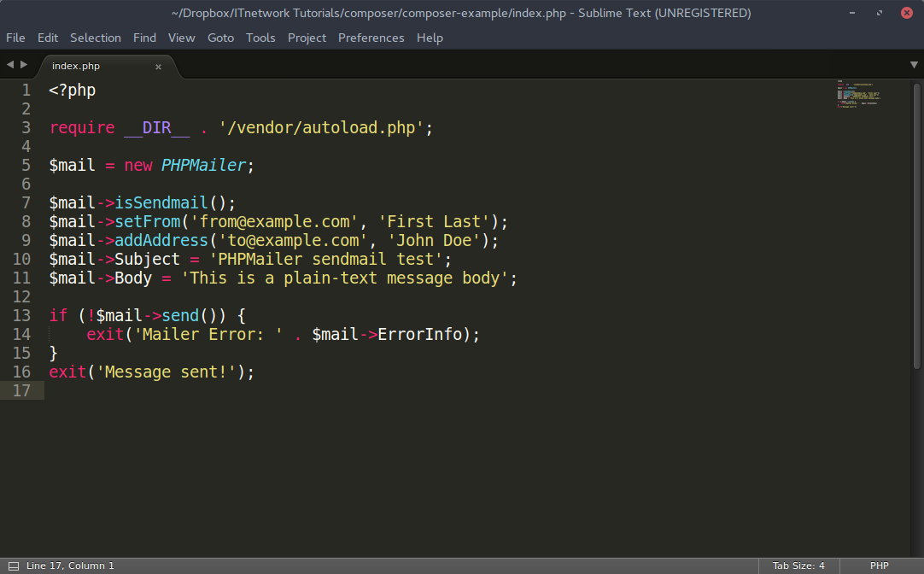Click line number 3 in gutter
924x574 pixels.
pos(26,128)
